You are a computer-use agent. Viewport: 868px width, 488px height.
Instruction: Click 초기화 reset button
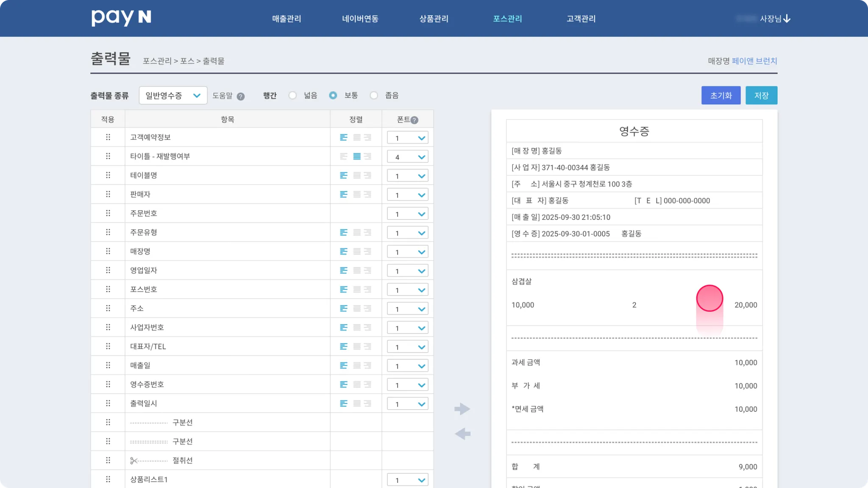721,95
